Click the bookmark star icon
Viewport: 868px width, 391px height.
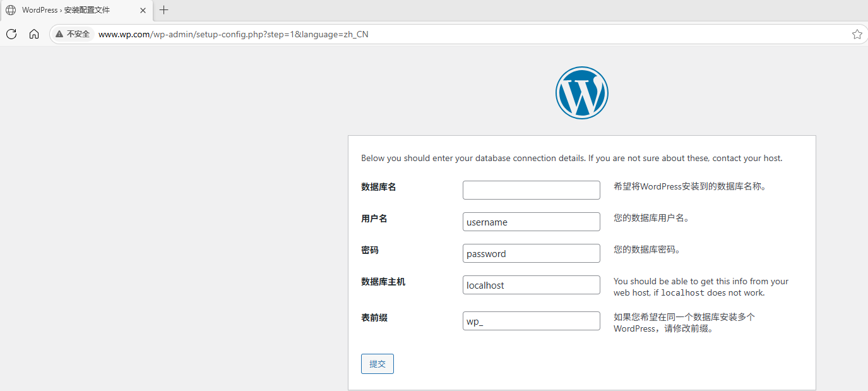857,34
